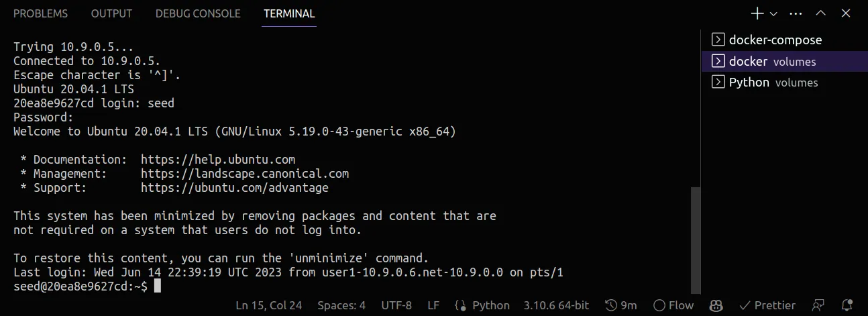The height and width of the screenshot is (316, 868).
Task: Open the 9m time-tracking clock item
Action: 621,306
